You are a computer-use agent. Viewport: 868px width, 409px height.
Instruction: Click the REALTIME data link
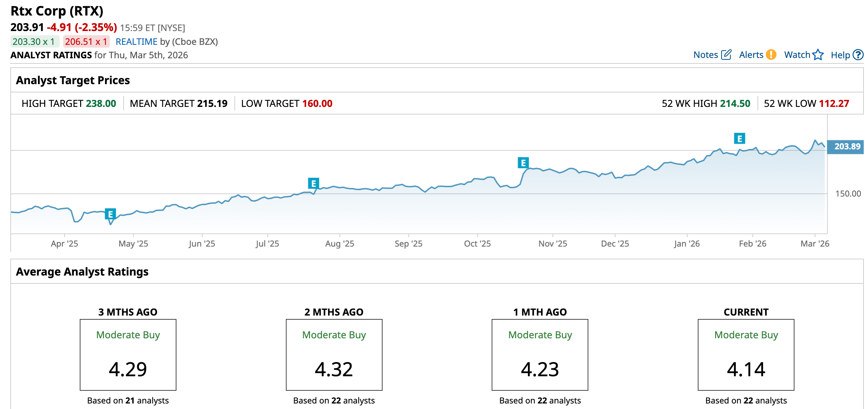(x=136, y=42)
